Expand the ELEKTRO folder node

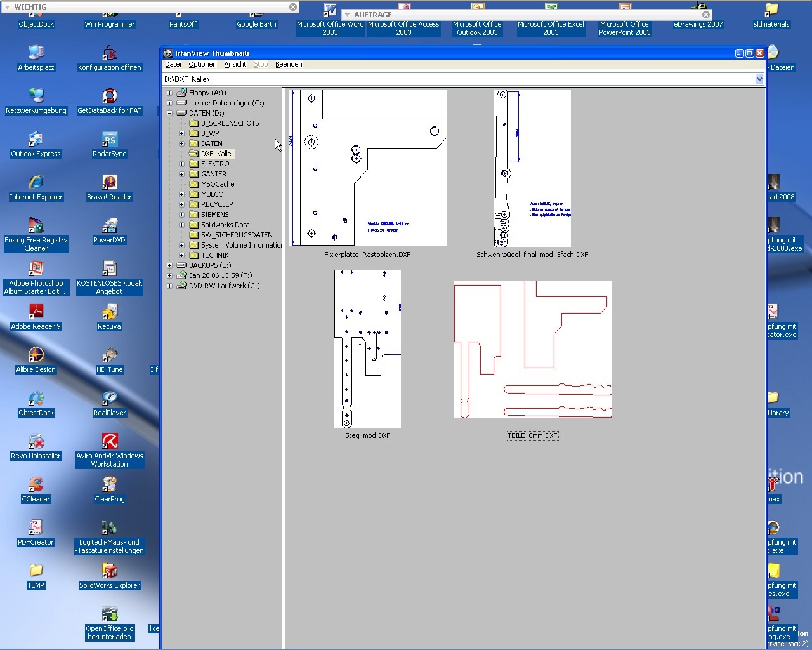point(181,164)
